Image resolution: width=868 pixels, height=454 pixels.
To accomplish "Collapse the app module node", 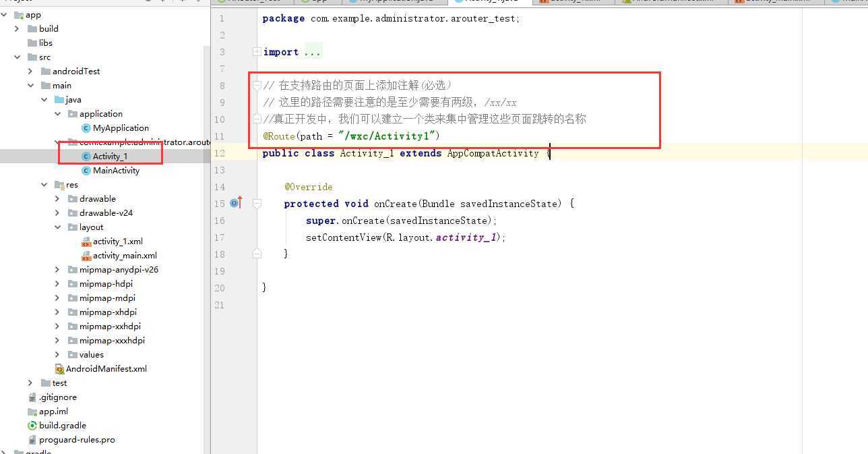I will click(4, 15).
